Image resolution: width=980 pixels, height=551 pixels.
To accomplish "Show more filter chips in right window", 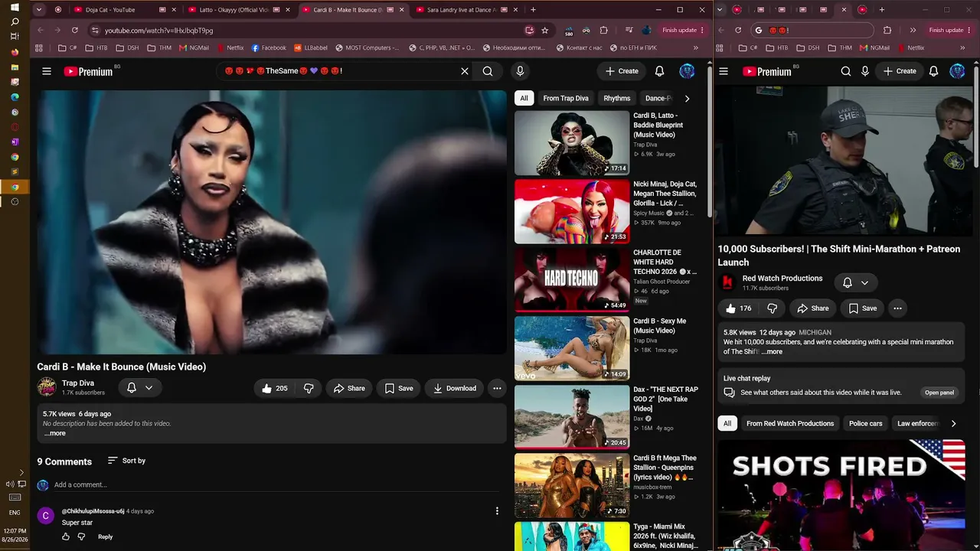I will point(953,423).
